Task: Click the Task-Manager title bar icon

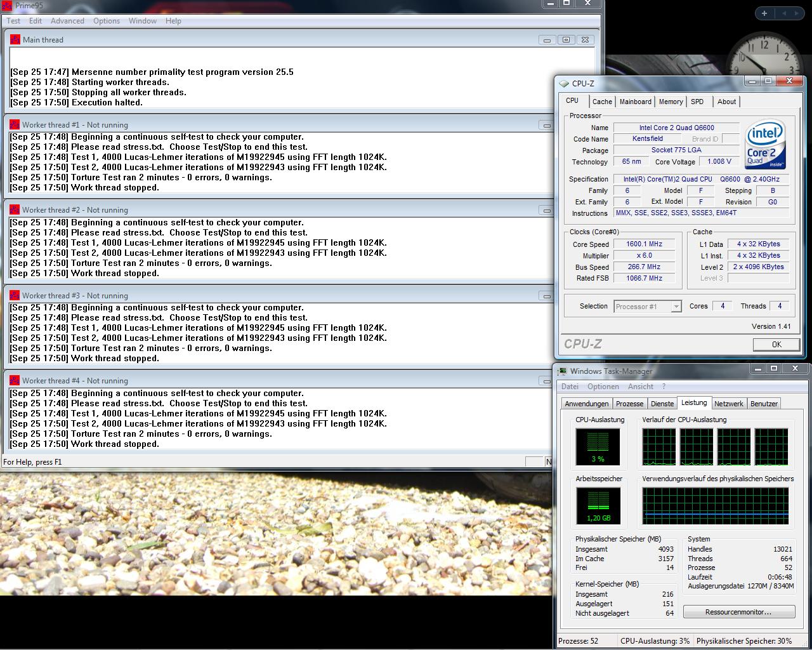Action: (x=562, y=371)
